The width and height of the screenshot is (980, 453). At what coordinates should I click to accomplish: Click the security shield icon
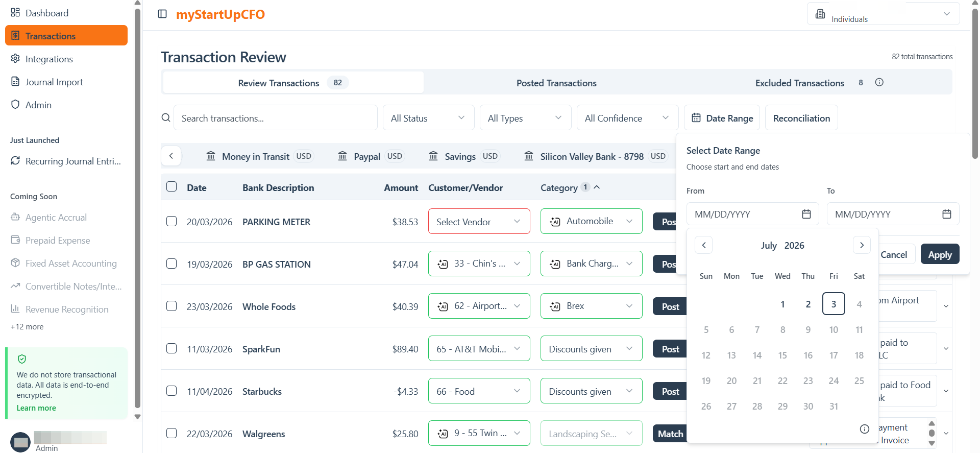pyautogui.click(x=22, y=359)
